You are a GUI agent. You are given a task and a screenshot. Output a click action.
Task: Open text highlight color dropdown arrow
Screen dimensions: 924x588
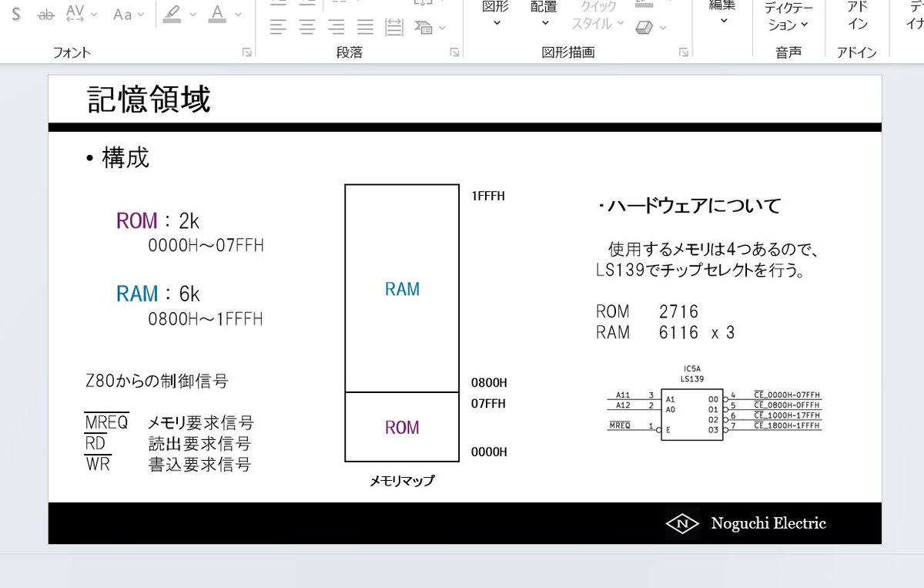pyautogui.click(x=192, y=15)
